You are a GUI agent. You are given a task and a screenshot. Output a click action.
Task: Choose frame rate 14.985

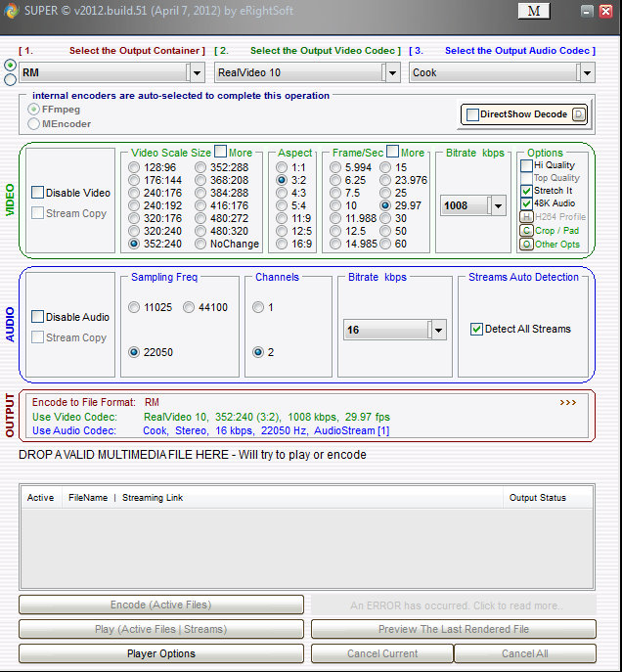pyautogui.click(x=335, y=244)
